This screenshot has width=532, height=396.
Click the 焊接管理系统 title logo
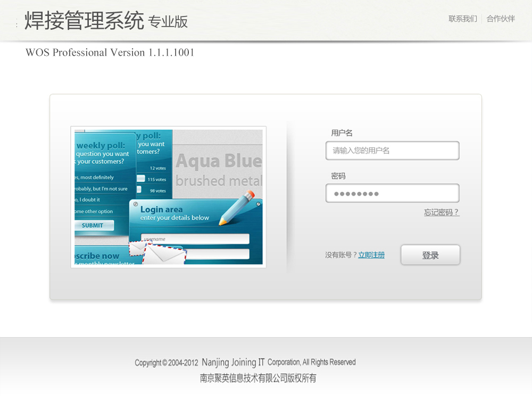pos(84,21)
